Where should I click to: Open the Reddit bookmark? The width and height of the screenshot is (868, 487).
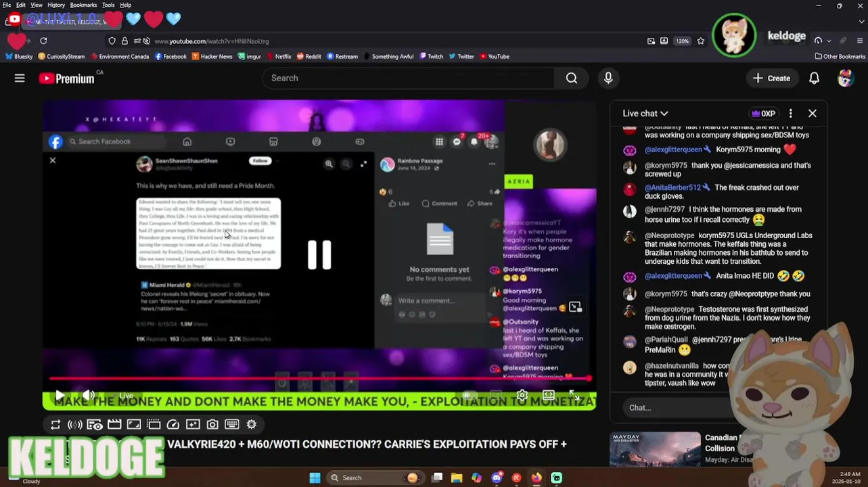309,56
